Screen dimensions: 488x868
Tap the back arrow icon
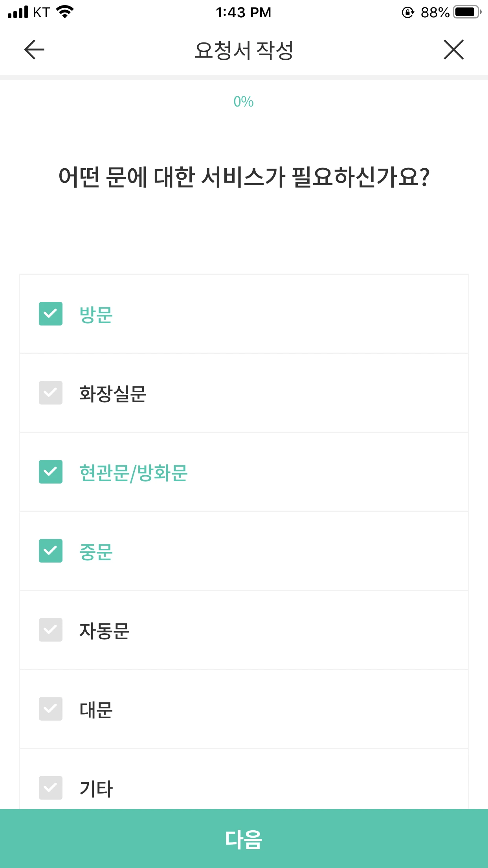(x=34, y=50)
